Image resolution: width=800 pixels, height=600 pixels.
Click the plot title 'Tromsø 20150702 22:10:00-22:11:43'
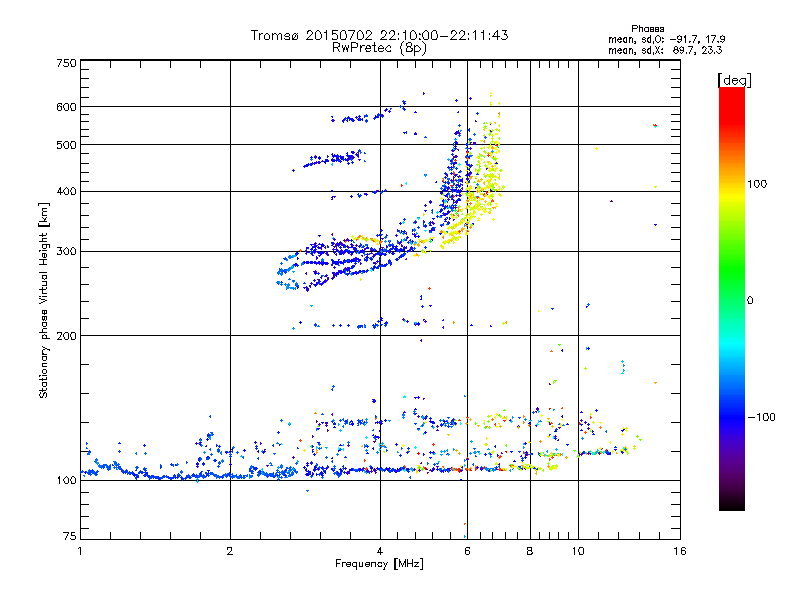pyautogui.click(x=380, y=35)
